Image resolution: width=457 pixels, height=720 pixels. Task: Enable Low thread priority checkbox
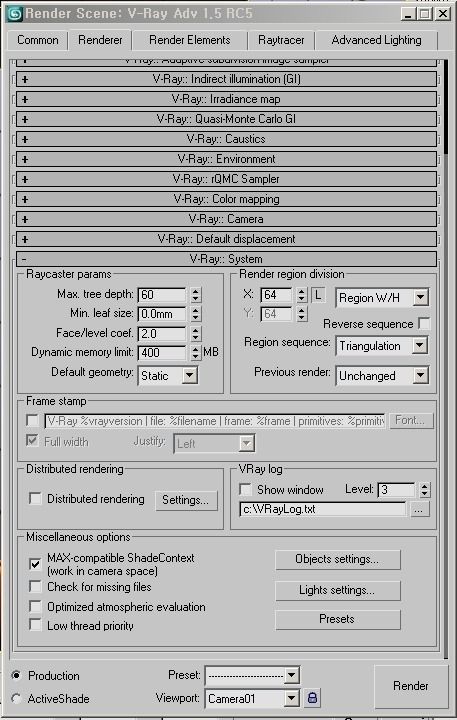(x=35, y=625)
